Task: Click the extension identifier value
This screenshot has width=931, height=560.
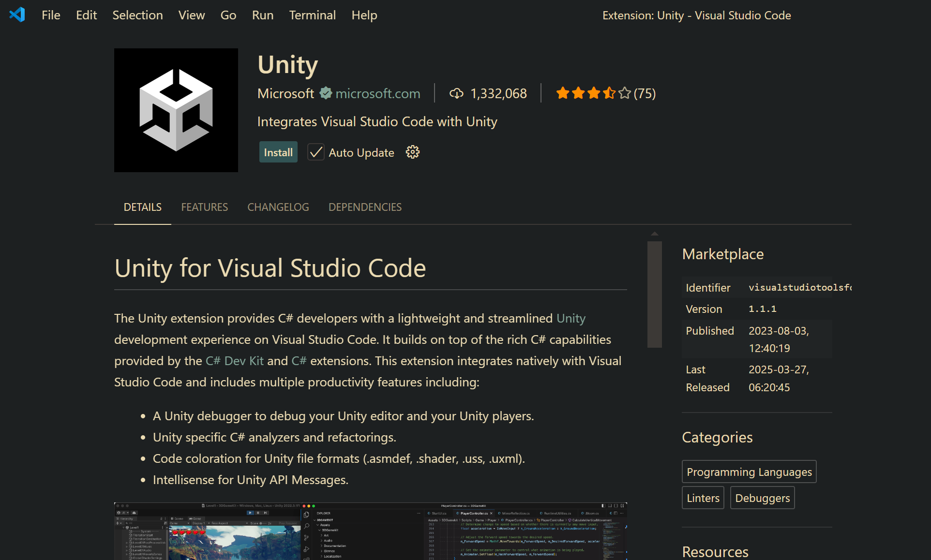Action: 800,287
